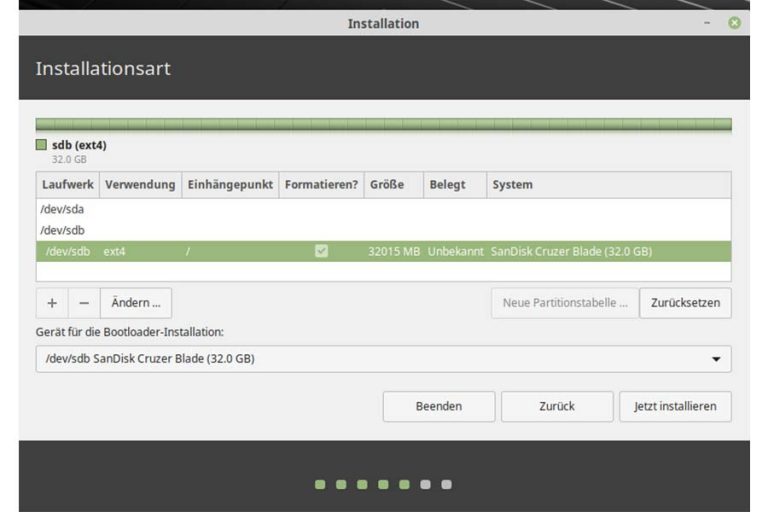Viewport: 768px width, 512px height.
Task: Toggle the Formatieren checkbox for /dev/sdb
Action: point(321,251)
